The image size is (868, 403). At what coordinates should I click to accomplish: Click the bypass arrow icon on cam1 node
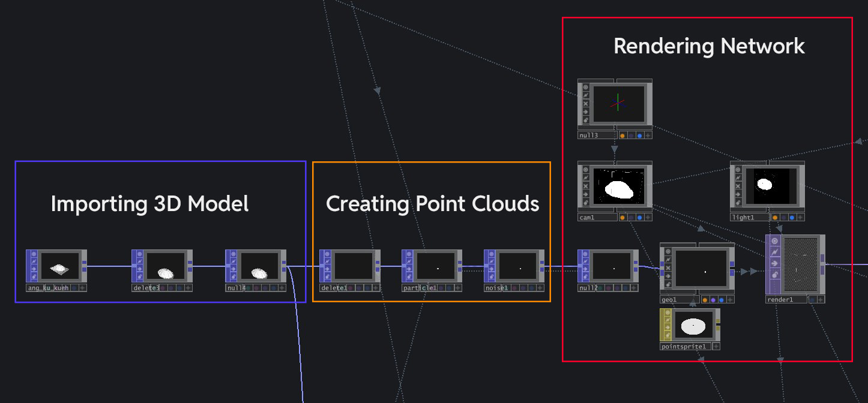click(586, 194)
